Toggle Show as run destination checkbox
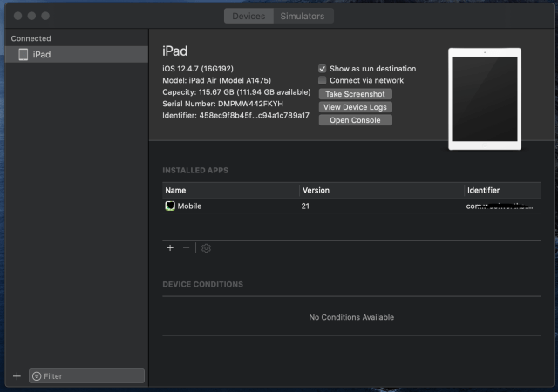This screenshot has width=558, height=392. tap(322, 69)
